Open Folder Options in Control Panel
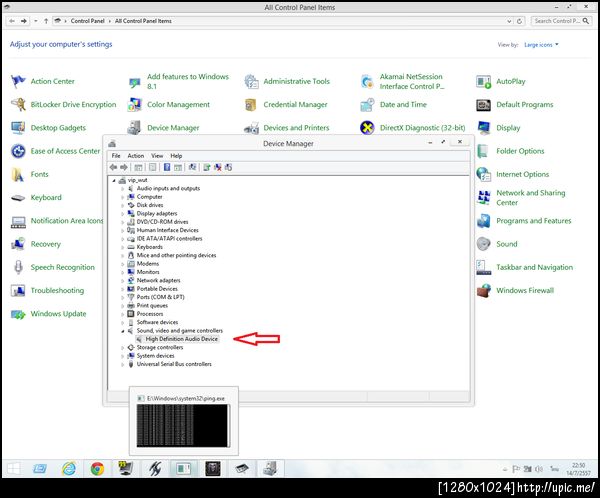Viewport: 600px width, 498px height. tap(520, 151)
